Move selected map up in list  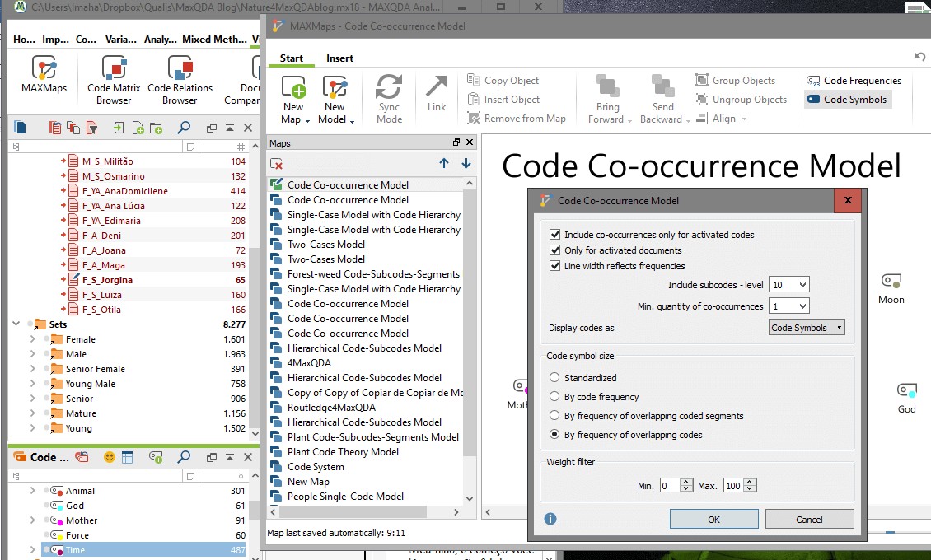click(444, 163)
